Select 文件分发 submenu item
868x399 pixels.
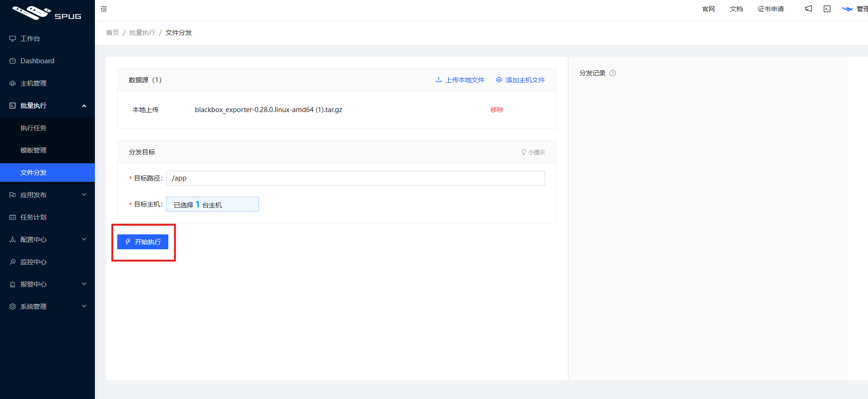47,173
